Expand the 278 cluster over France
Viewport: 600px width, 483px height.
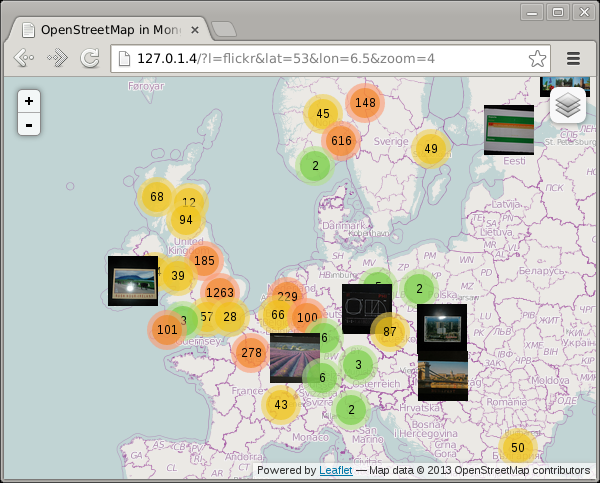click(251, 352)
